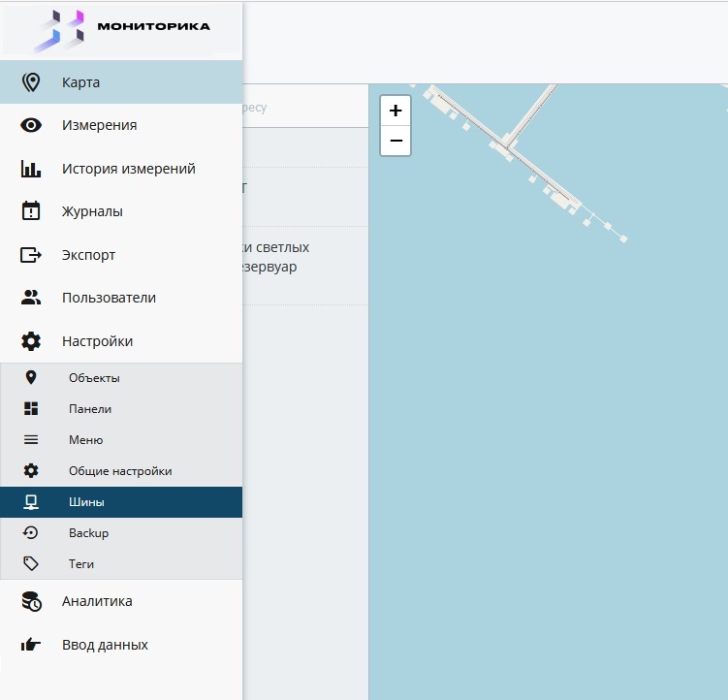Click the calendar icon next to Журналы
Viewport: 728px width, 700px height.
click(x=31, y=211)
